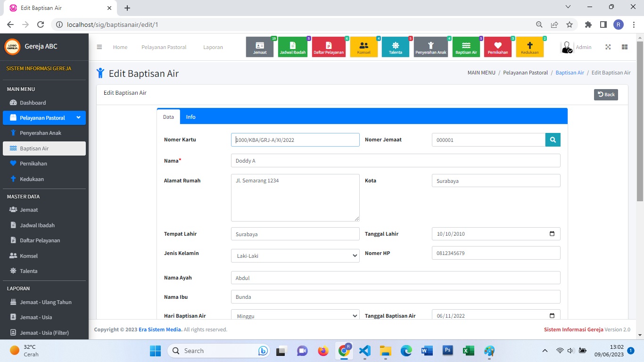Open the Komsel yellow shortcut tile
This screenshot has height=362, width=644.
[x=363, y=47]
